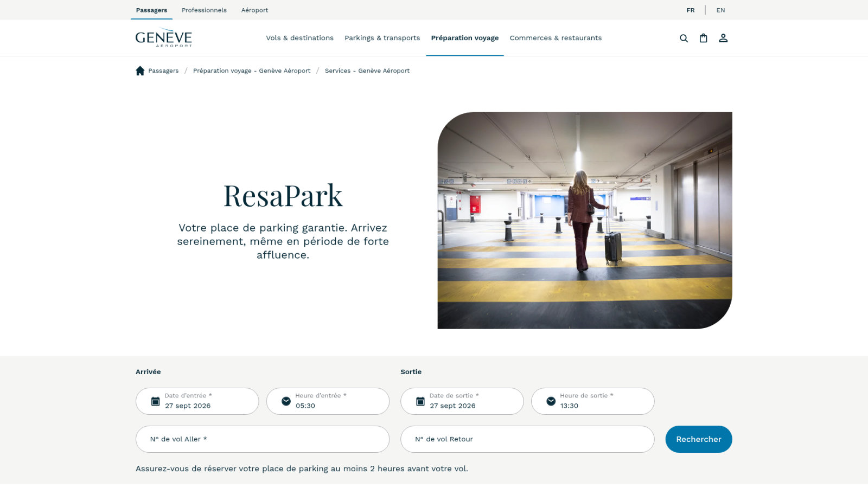868x488 pixels.
Task: Open Vols & destinations menu
Action: [x=300, y=38]
